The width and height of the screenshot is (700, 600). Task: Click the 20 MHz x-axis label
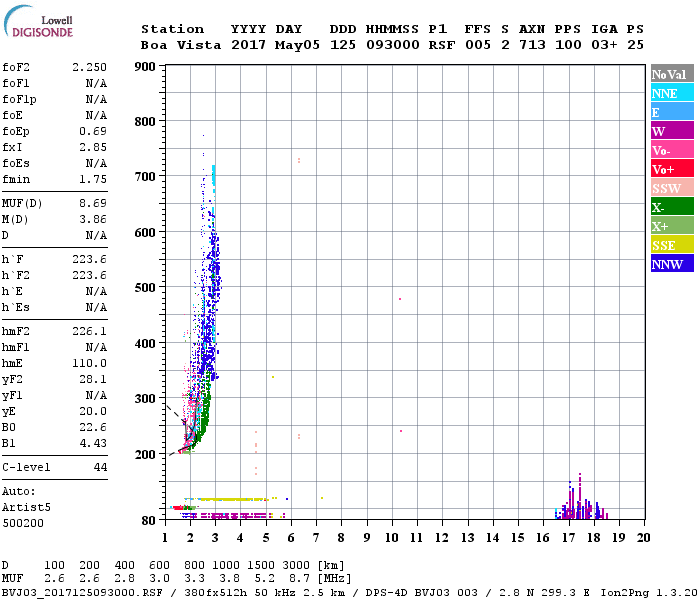643,538
